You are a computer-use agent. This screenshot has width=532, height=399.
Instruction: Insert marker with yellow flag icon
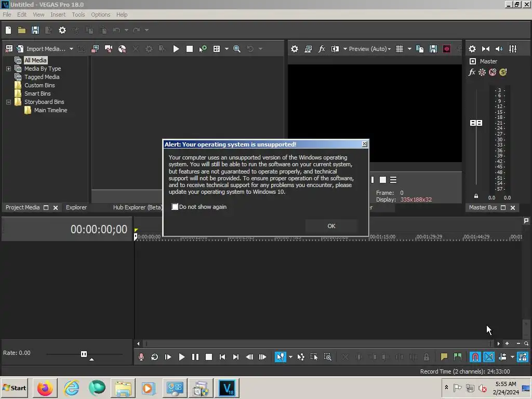pyautogui.click(x=444, y=357)
